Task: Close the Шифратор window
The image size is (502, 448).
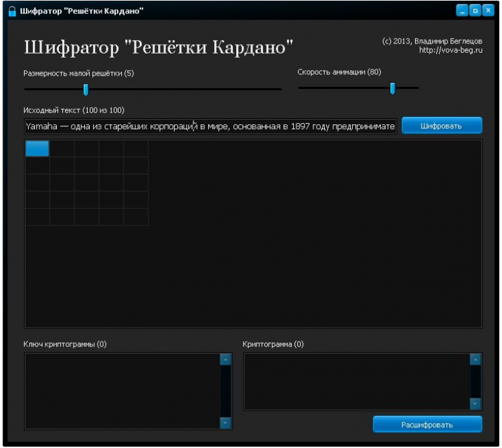Action: [488, 11]
